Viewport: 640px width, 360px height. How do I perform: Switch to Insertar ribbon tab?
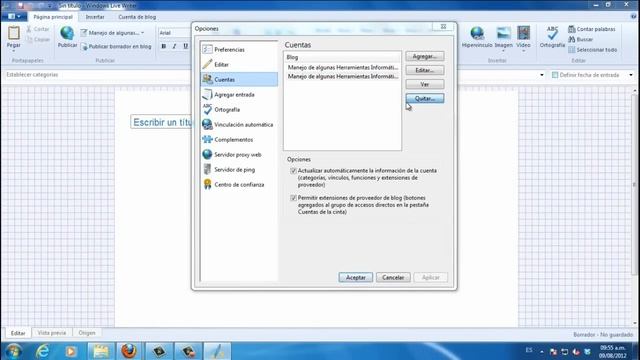pos(95,17)
